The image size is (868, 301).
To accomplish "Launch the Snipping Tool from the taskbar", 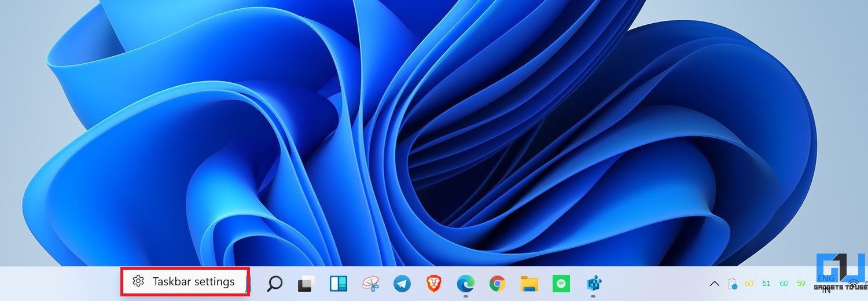I will (370, 283).
